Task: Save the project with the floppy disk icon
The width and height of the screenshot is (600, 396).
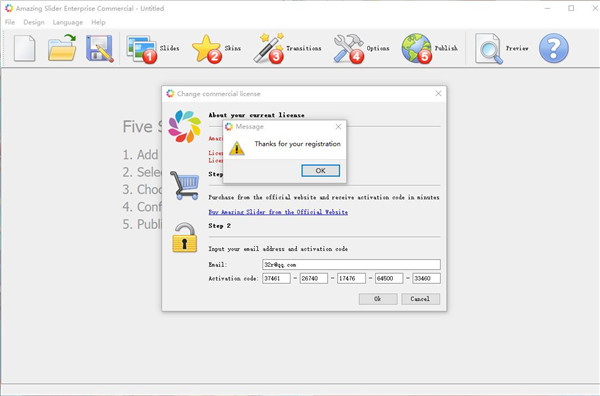Action: tap(99, 49)
